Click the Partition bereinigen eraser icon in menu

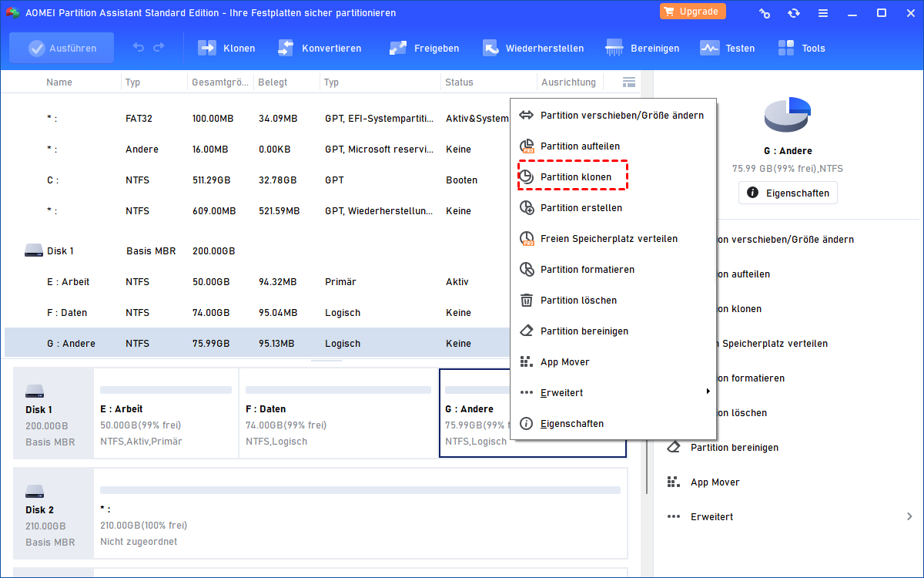(527, 331)
